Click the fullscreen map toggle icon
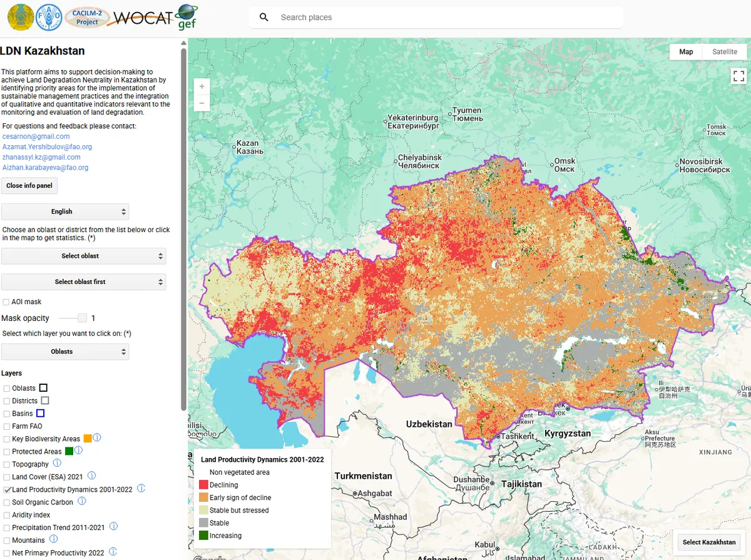Screen dimensions: 751x560 [x=738, y=76]
